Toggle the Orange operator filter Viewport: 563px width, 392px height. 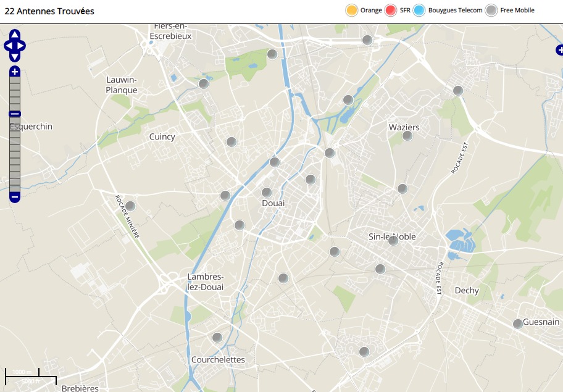click(x=352, y=10)
